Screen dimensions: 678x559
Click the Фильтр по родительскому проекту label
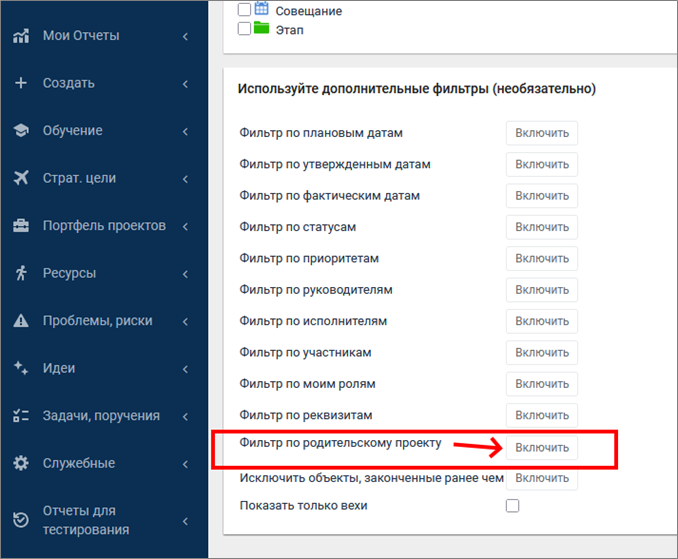pyautogui.click(x=340, y=443)
